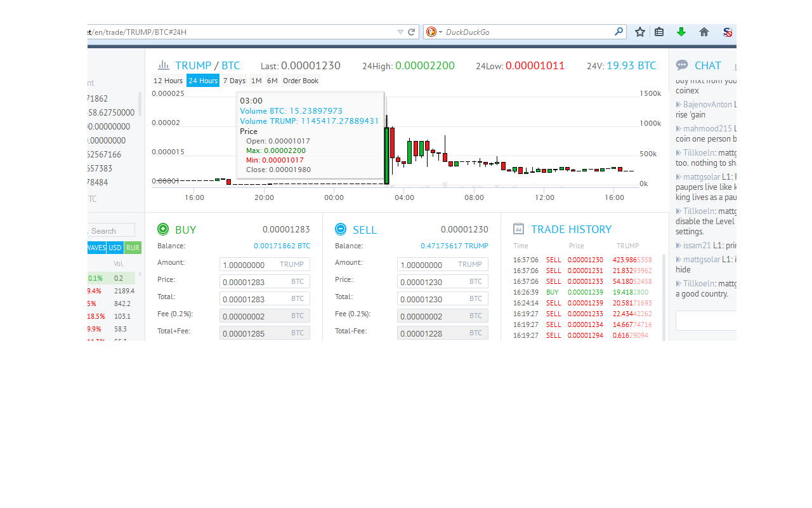Click the Sell balance 0.47175617 TRUMP link

point(454,246)
